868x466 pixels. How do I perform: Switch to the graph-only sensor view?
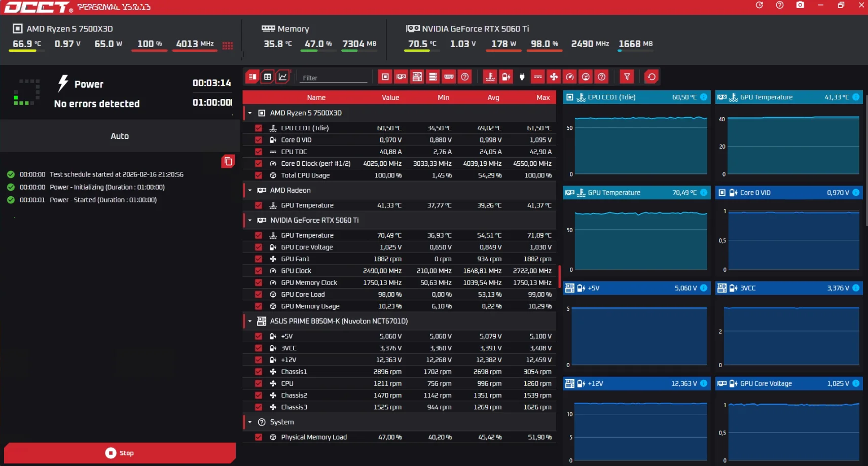tap(283, 77)
